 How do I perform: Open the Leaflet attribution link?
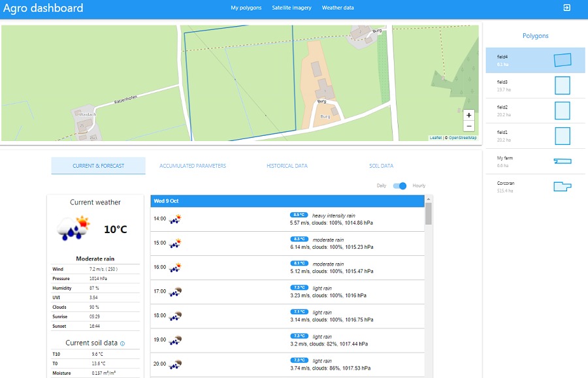click(x=435, y=138)
